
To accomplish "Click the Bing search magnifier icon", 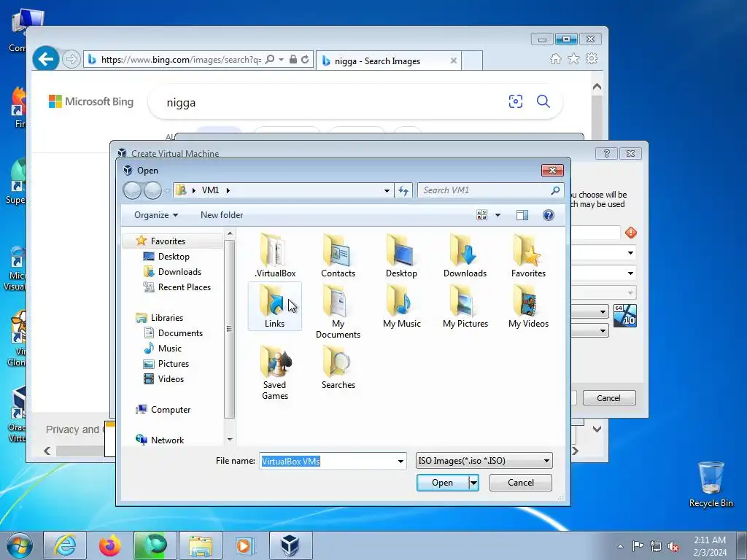I will coord(543,101).
